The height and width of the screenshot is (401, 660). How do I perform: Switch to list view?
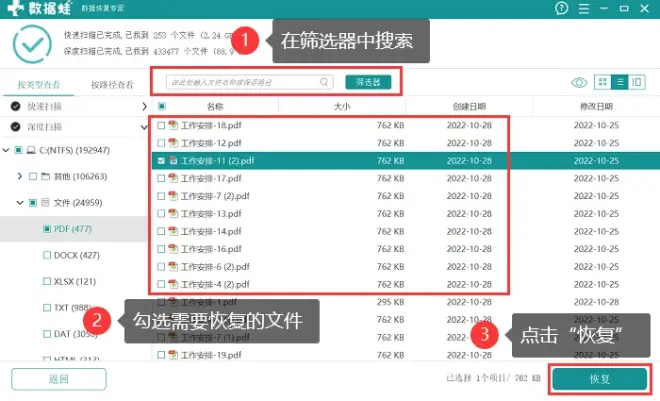pos(620,82)
